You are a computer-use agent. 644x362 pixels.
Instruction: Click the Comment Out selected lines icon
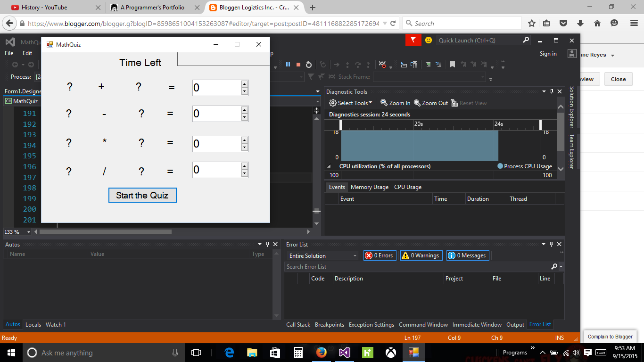coord(429,64)
